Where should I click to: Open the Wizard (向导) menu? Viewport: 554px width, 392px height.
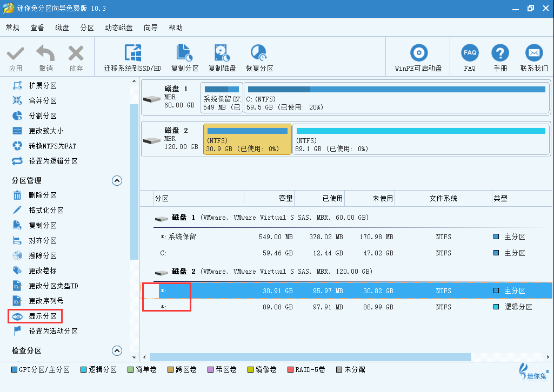150,28
